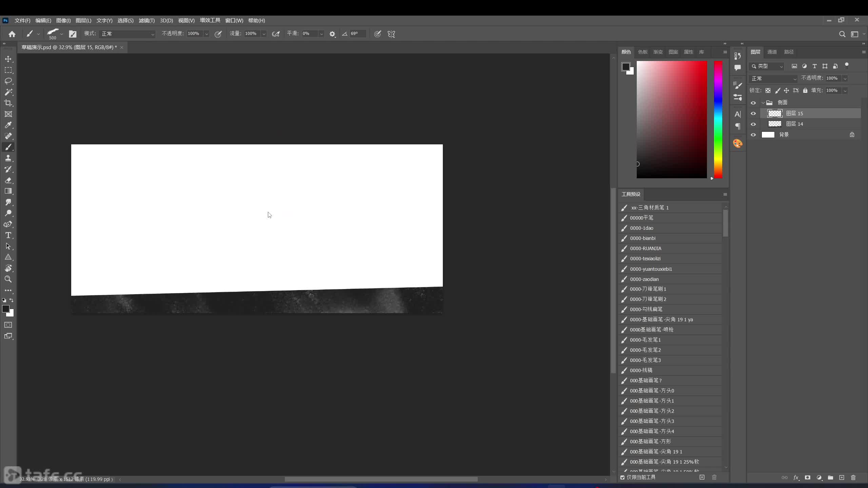868x488 pixels.
Task: Toggle 仅限当前工具 checkbox
Action: [x=623, y=477]
